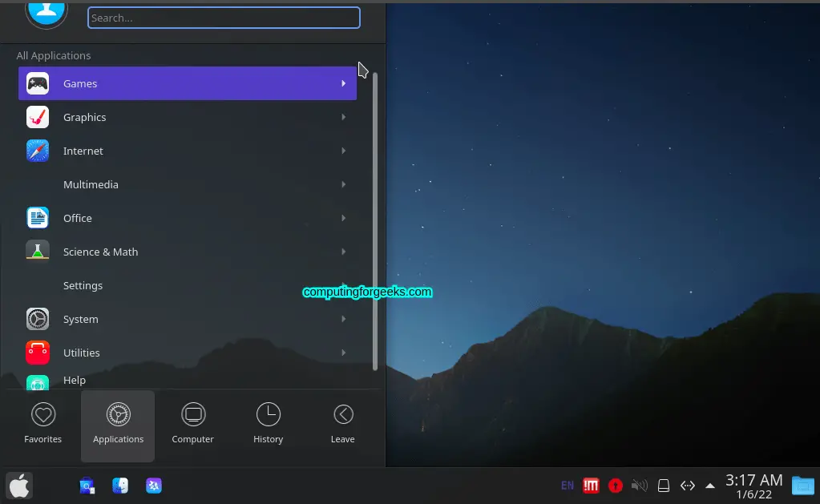This screenshot has height=504, width=820.
Task: Click the Utilities red toolbox icon
Action: pyautogui.click(x=38, y=353)
